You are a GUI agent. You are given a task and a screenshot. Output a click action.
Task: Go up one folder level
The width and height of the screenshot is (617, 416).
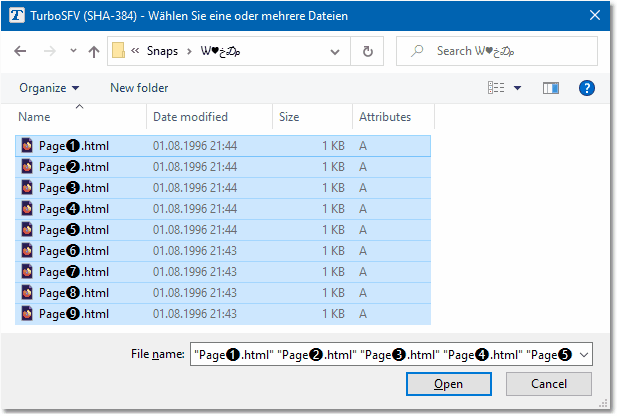click(x=93, y=51)
